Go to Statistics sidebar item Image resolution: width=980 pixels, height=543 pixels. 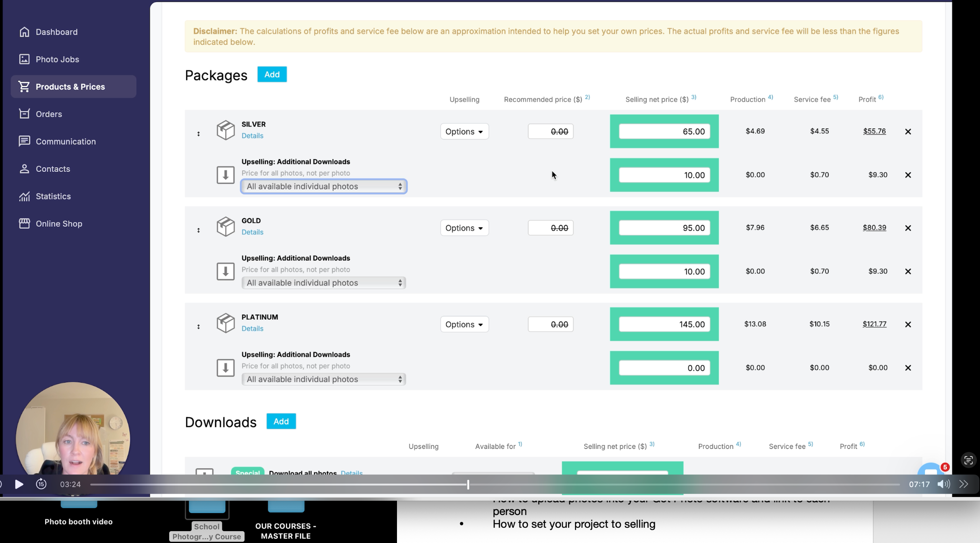pyautogui.click(x=53, y=196)
